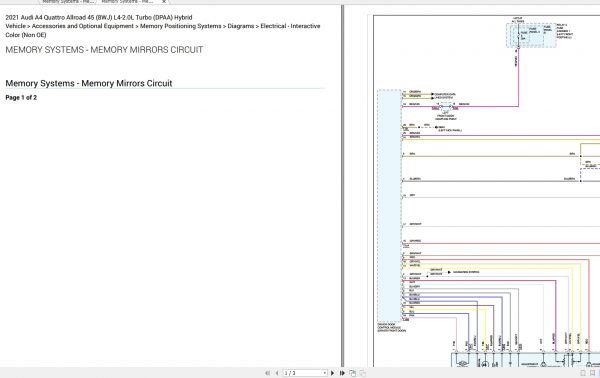Select Driver Door Control Module block in diagram
This screenshot has height=378, width=600.
pos(389,206)
